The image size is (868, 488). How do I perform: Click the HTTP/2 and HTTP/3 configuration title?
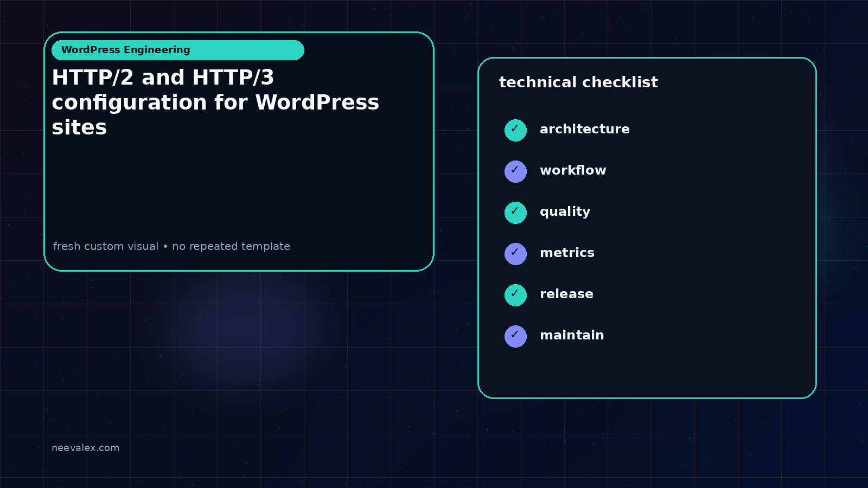click(215, 102)
